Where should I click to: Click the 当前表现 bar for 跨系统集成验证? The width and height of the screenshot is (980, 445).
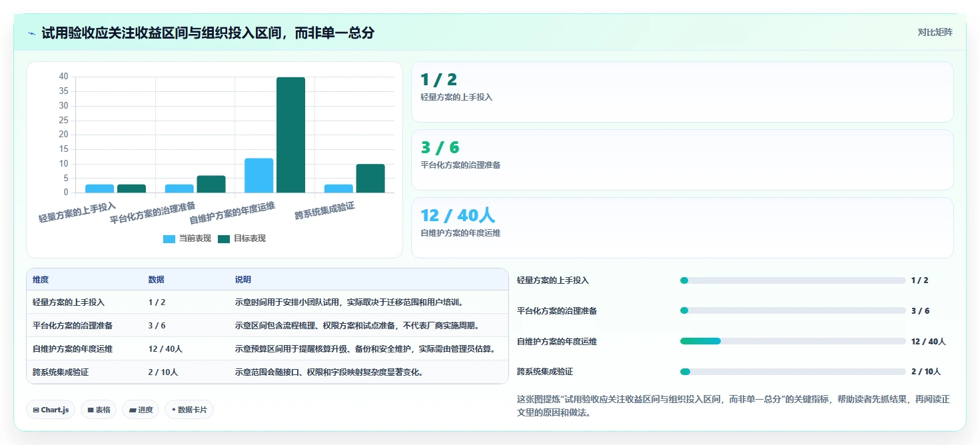[338, 189]
